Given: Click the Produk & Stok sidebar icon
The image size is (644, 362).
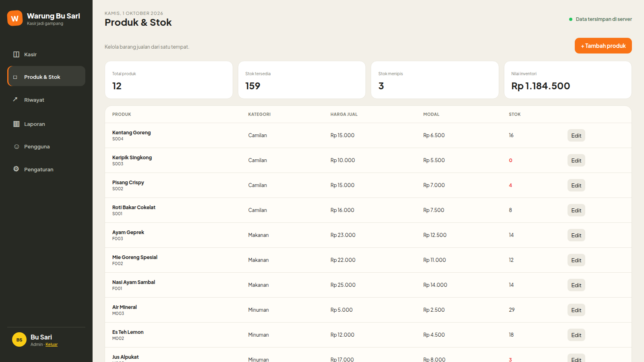Looking at the screenshot, I should pos(15,77).
